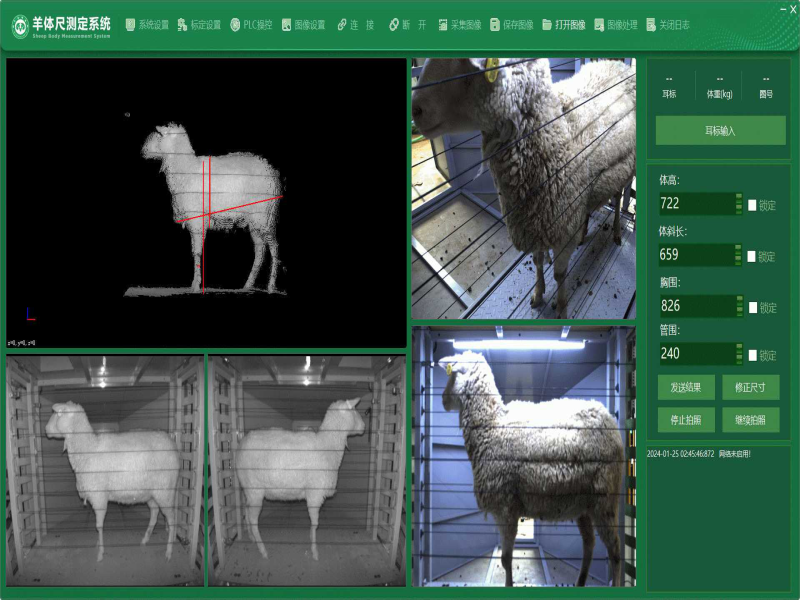The height and width of the screenshot is (600, 800).
Task: Click 连接 (Connect) toolbar item
Action: pyautogui.click(x=355, y=24)
